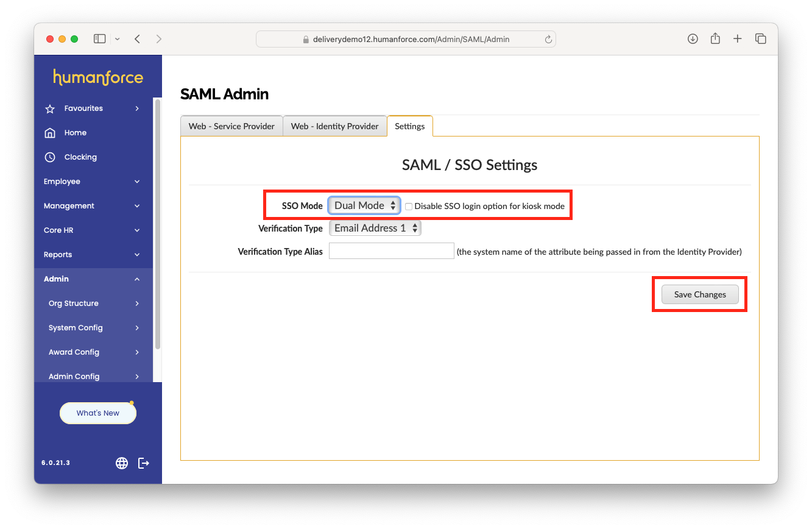The height and width of the screenshot is (529, 812).
Task: Click the humanforce logo
Action: [98, 77]
